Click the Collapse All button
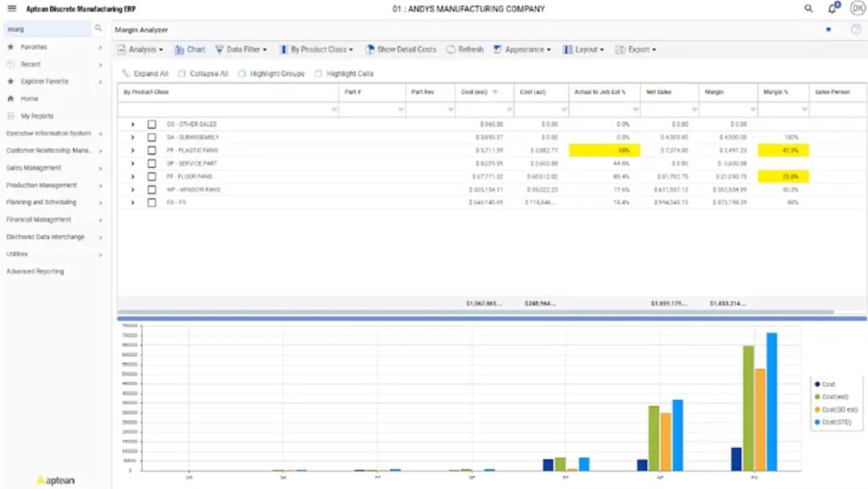 203,74
